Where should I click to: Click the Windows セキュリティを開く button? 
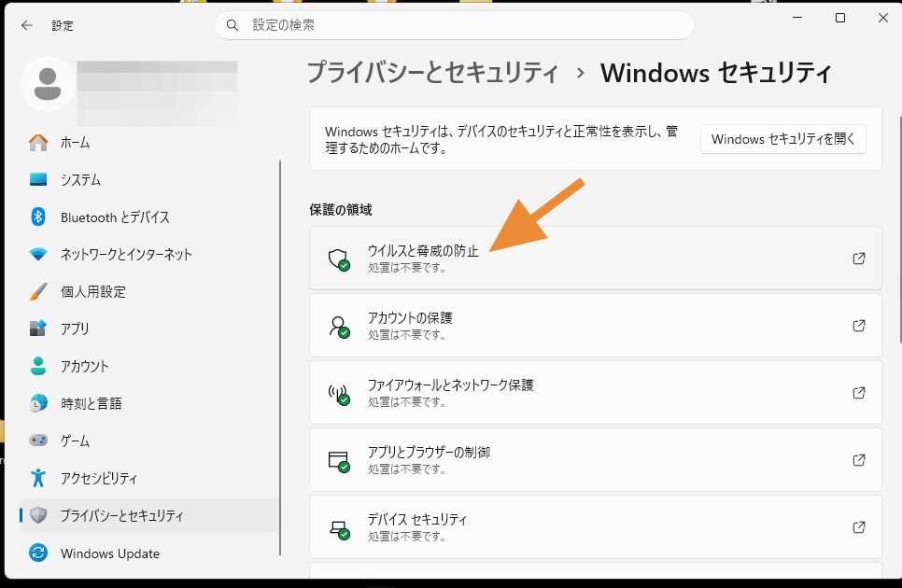click(782, 139)
